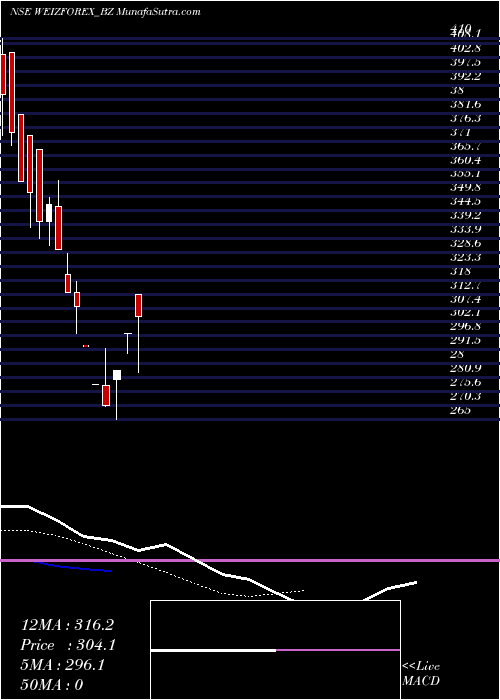Viewport: 500px width, 700px height.
Task: Click the 50MA : 0 readout
Action: 52,685
